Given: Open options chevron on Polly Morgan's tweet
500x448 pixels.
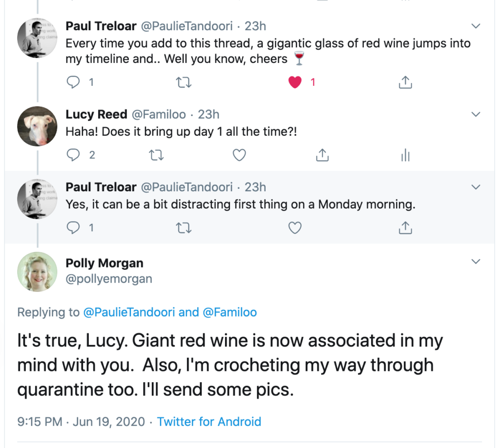Looking at the screenshot, I should (x=476, y=262).
